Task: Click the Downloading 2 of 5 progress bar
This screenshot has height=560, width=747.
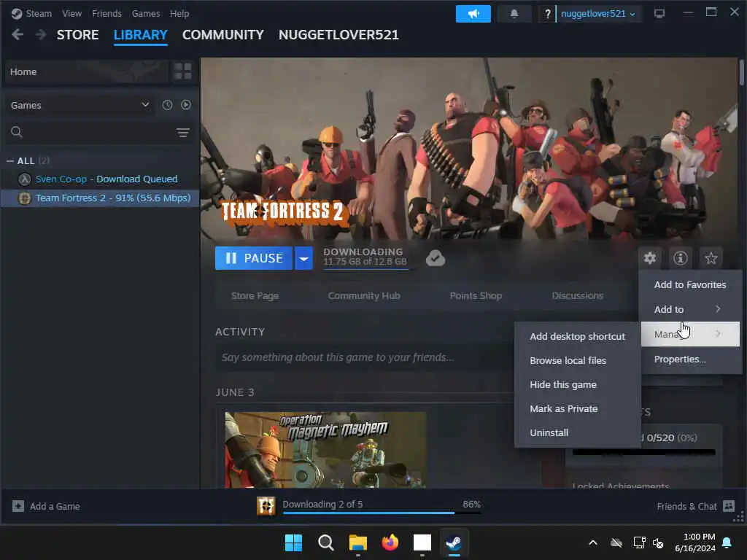Action: pos(382,513)
